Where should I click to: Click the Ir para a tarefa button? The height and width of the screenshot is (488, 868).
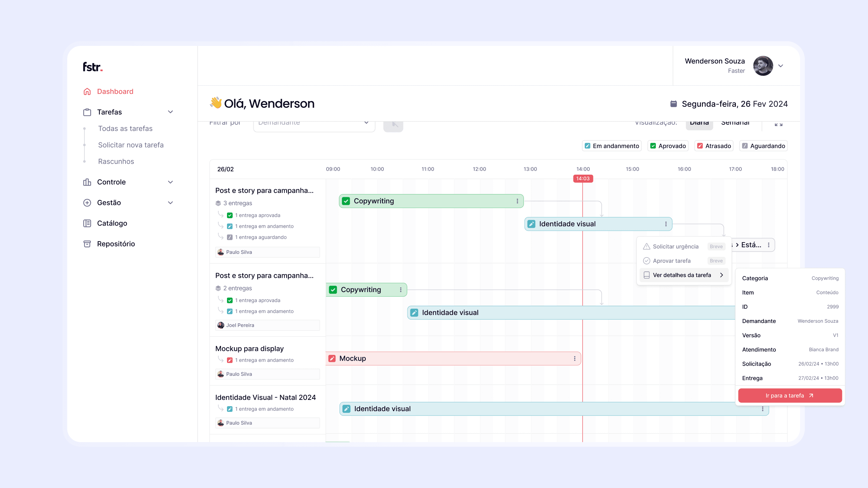pos(790,396)
